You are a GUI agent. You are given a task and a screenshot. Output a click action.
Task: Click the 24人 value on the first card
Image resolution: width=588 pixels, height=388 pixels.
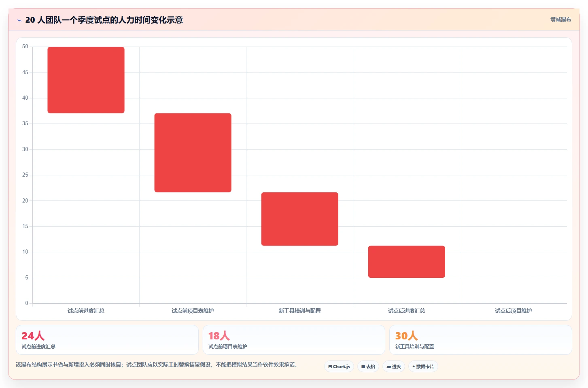(x=33, y=336)
